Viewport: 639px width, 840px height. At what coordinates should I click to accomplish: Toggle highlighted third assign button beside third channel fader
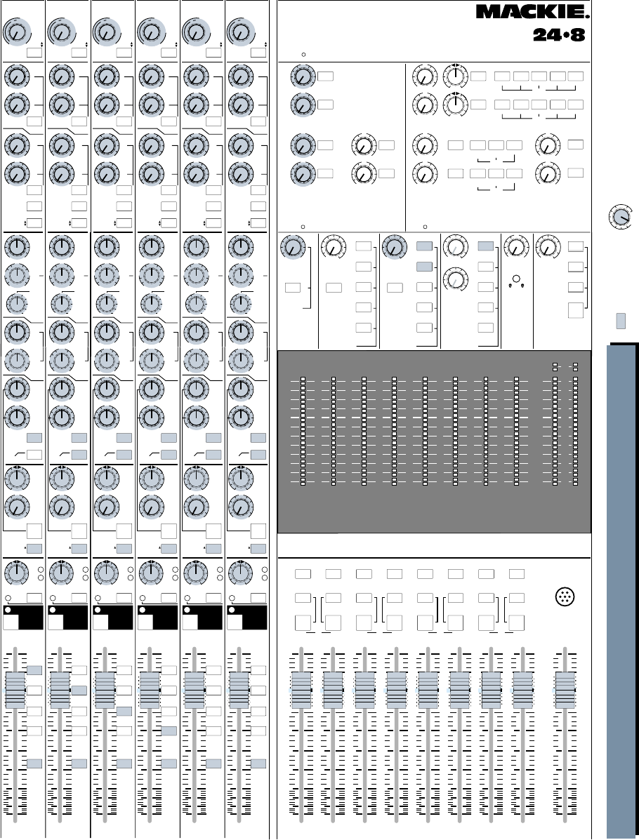click(124, 712)
